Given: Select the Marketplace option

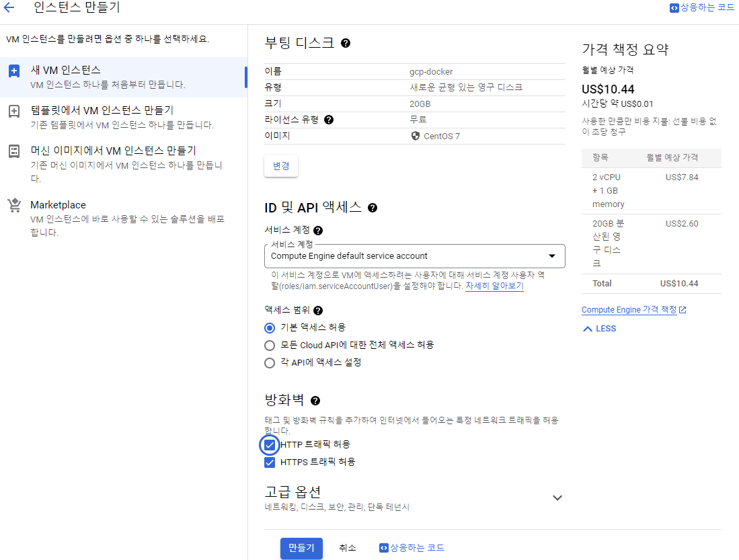Looking at the screenshot, I should click(124, 218).
